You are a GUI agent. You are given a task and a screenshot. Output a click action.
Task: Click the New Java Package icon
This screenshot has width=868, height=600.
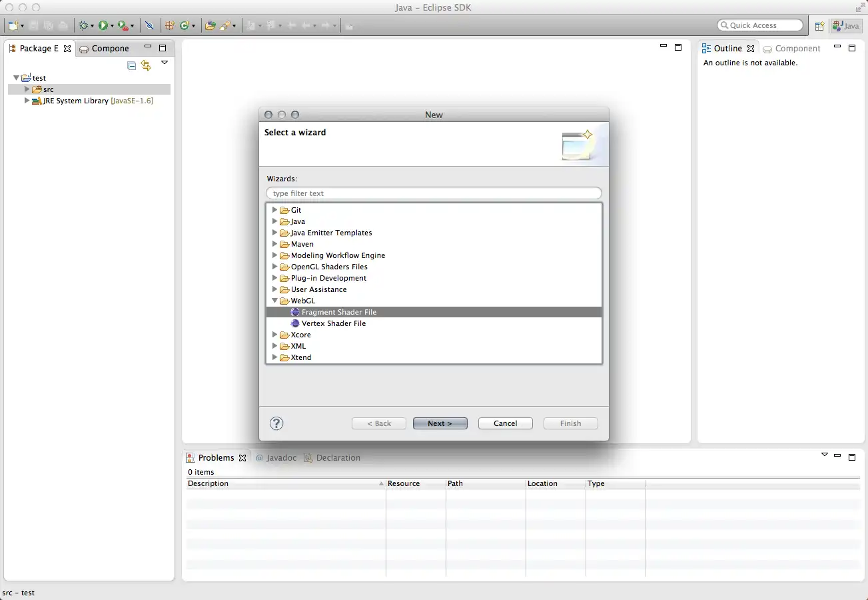pos(170,25)
